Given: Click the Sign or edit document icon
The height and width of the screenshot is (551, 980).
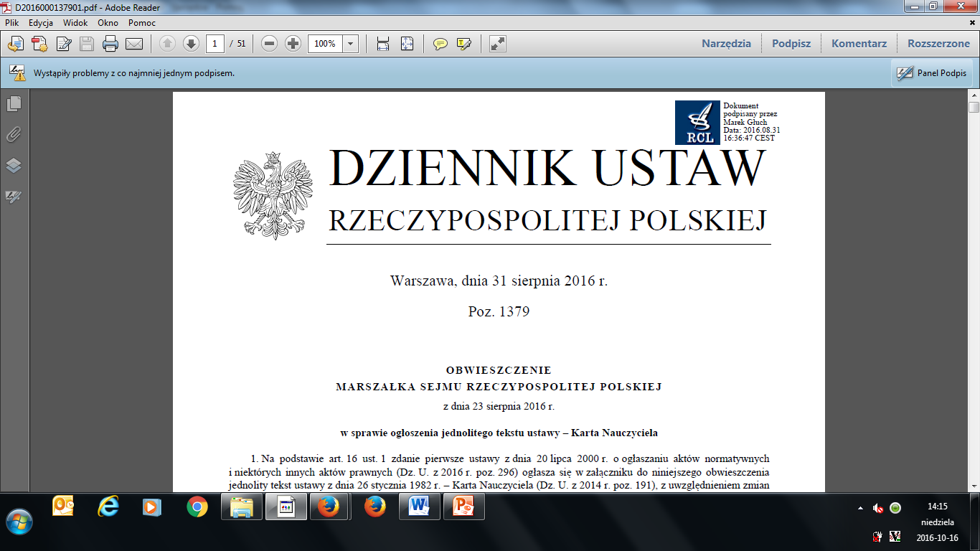Looking at the screenshot, I should 63,44.
